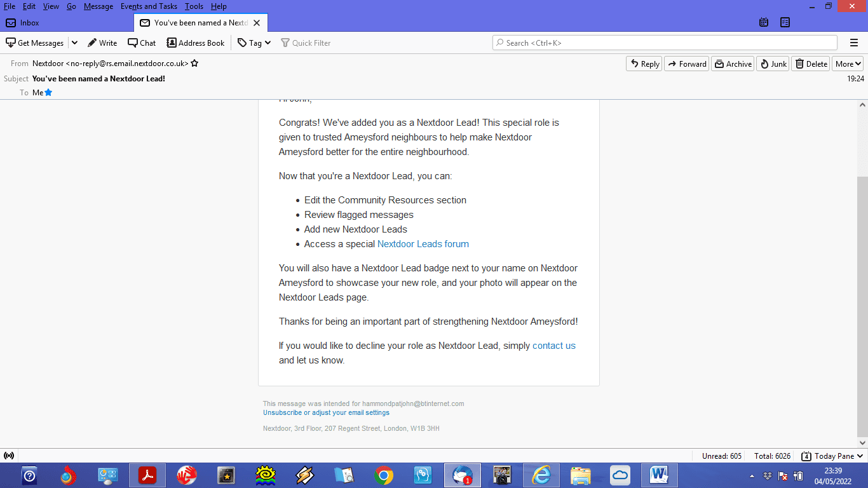The width and height of the screenshot is (868, 488).
Task: Open the Help icon on taskbar
Action: pyautogui.click(x=29, y=475)
